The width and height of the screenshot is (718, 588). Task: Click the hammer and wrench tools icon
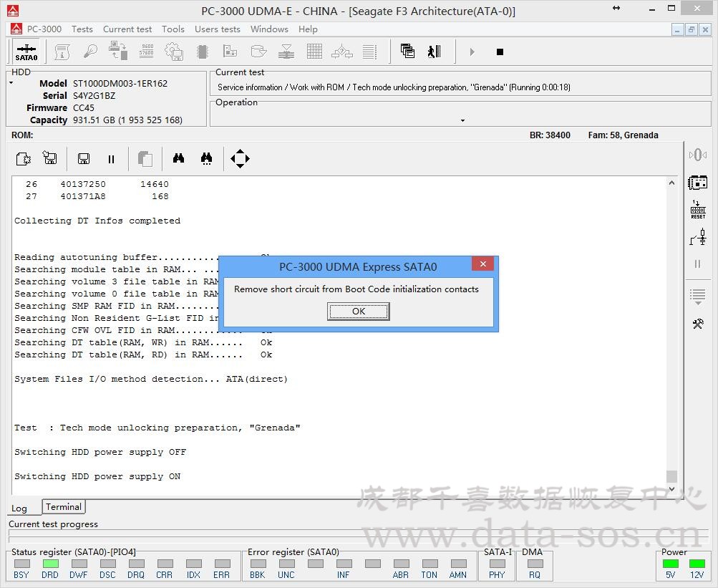pos(698,324)
